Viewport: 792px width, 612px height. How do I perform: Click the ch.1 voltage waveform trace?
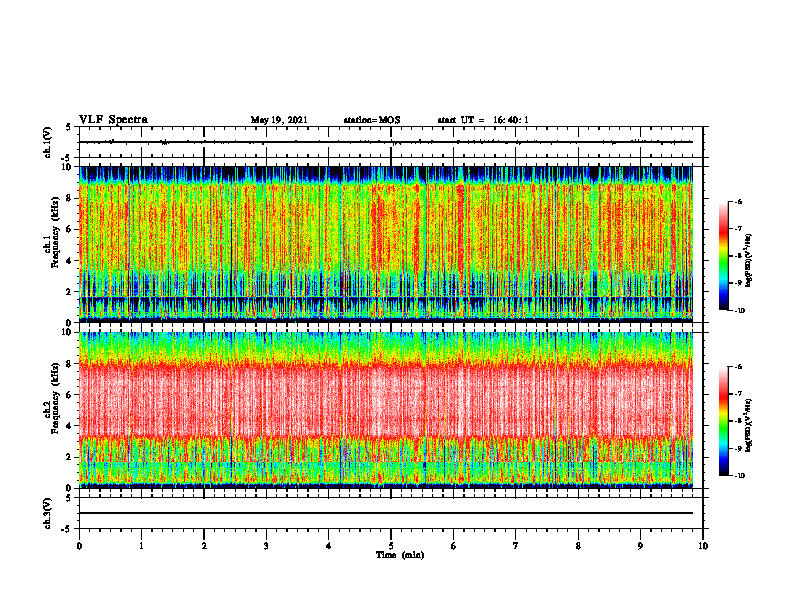[x=386, y=142]
